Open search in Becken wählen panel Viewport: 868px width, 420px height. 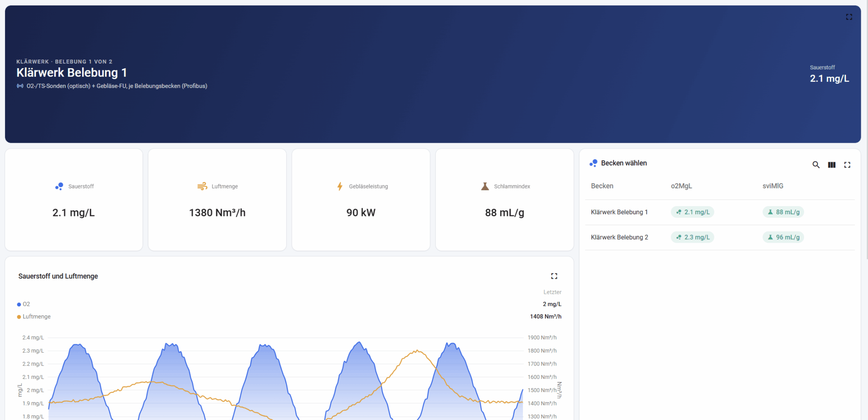pos(816,165)
